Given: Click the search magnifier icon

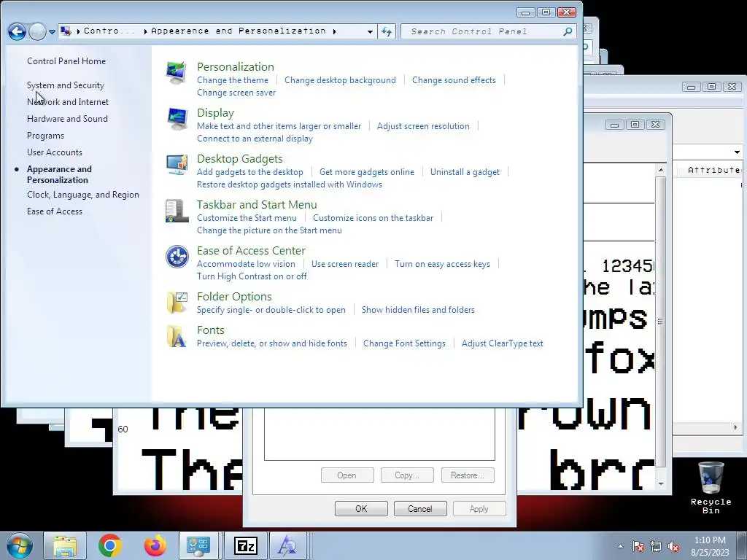Looking at the screenshot, I should (567, 31).
